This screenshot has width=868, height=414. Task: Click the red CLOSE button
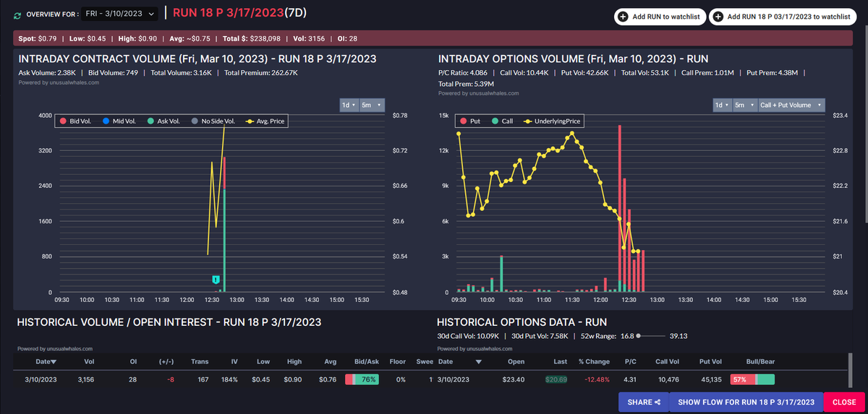844,402
